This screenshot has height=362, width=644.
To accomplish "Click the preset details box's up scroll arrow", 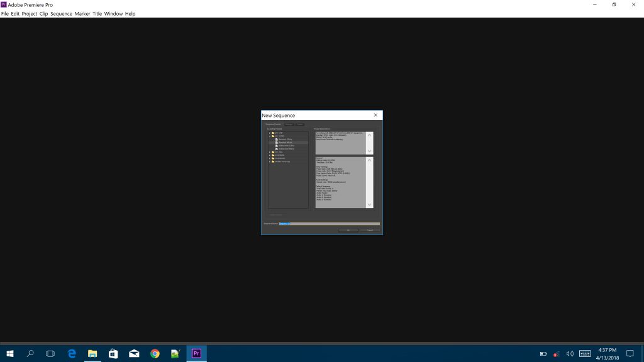I will point(369,160).
